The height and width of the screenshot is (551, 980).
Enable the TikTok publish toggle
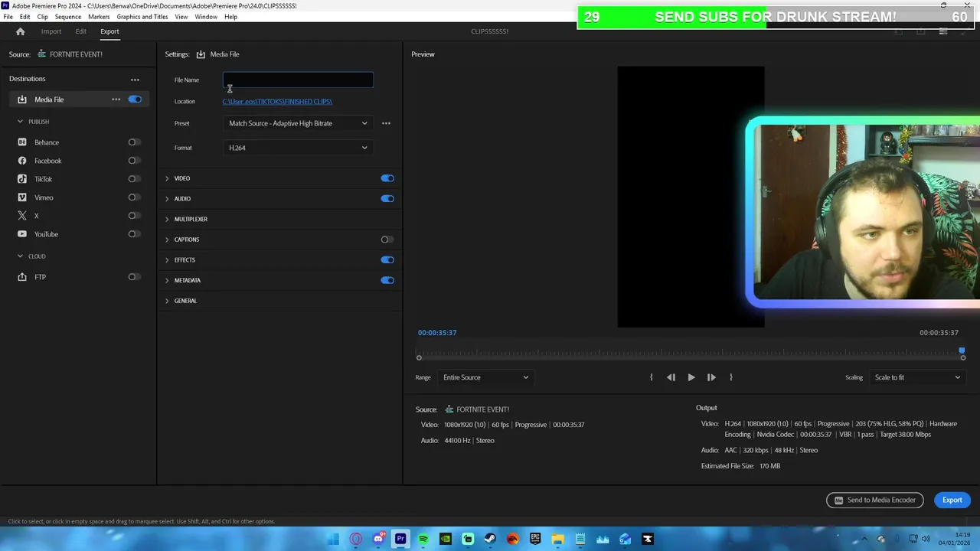click(x=134, y=179)
